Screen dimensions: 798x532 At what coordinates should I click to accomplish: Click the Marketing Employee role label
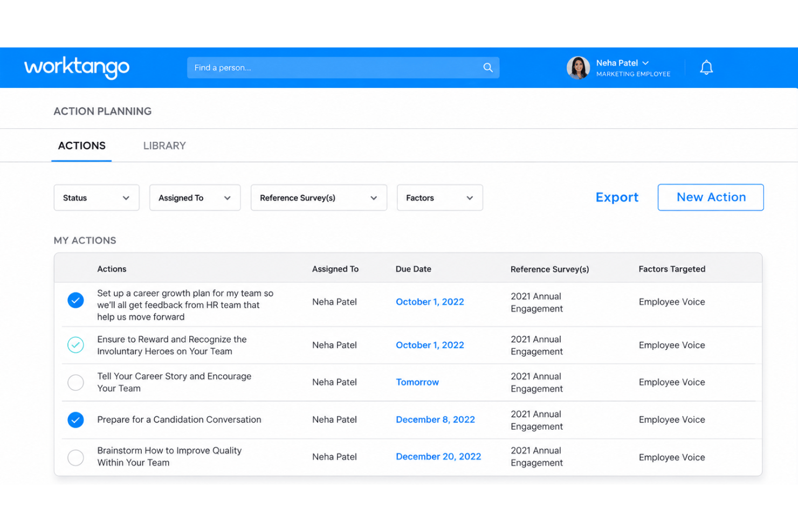point(633,74)
